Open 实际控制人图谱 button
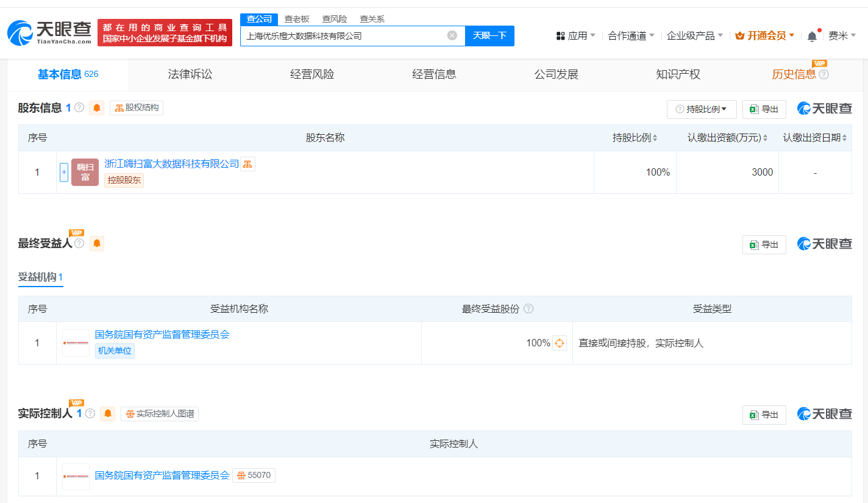 160,413
